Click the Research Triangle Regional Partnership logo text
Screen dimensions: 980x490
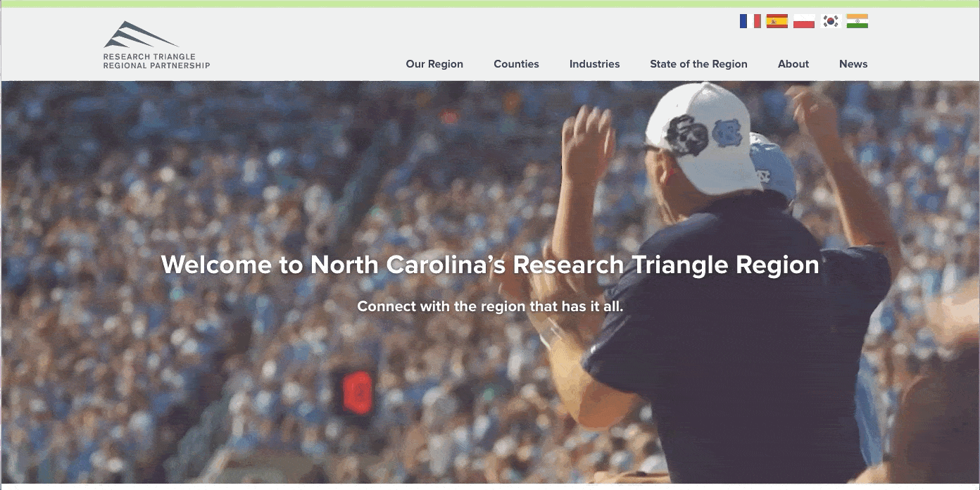[156, 61]
